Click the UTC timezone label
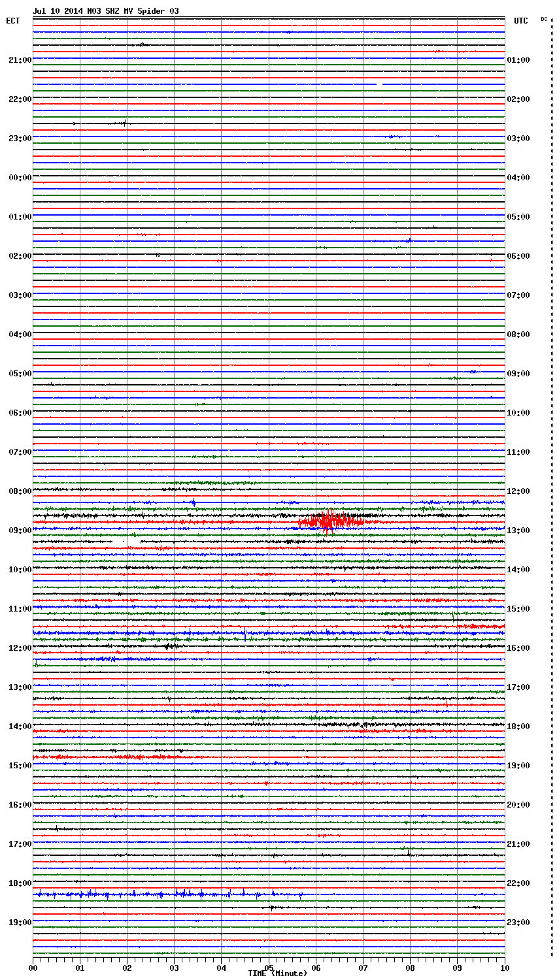Image resolution: width=557 pixels, height=980 pixels. (520, 21)
